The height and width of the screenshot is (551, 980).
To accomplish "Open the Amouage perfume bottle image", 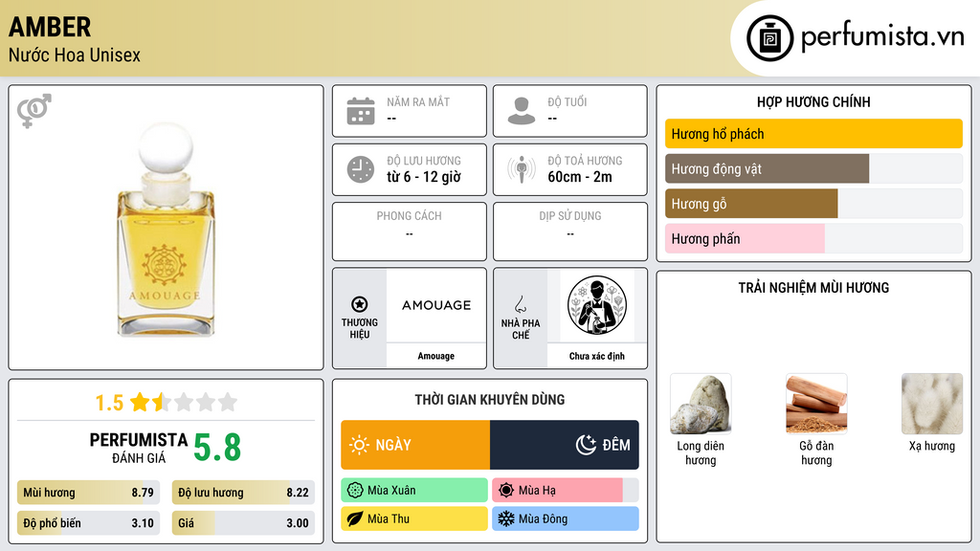I will (x=166, y=229).
